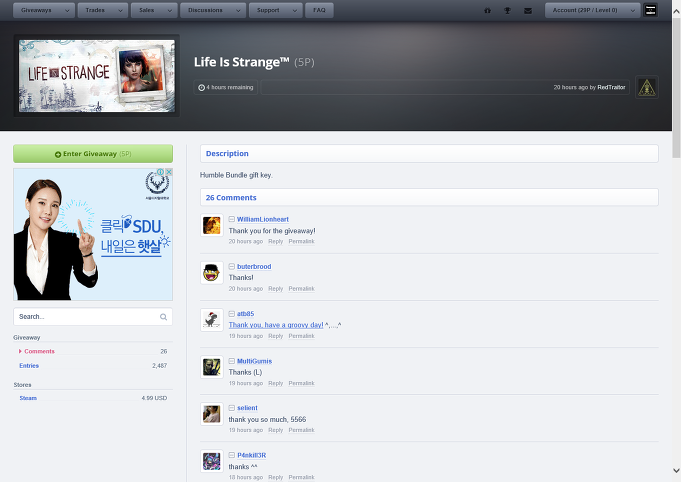The height and width of the screenshot is (482, 681).
Task: Reply to selient's comment
Action: 275,430
